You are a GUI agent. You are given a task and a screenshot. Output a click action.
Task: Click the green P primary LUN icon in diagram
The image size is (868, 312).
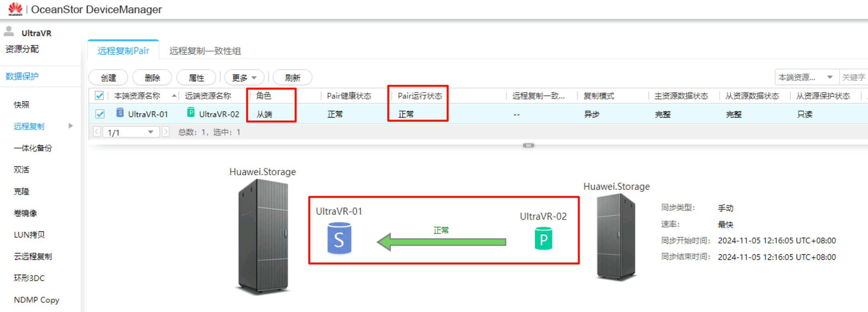point(543,239)
